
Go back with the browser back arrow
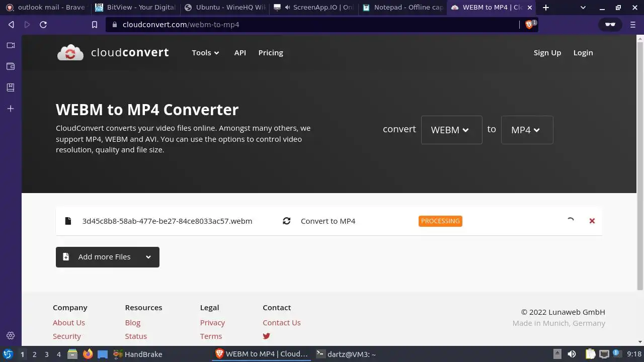[11, 25]
